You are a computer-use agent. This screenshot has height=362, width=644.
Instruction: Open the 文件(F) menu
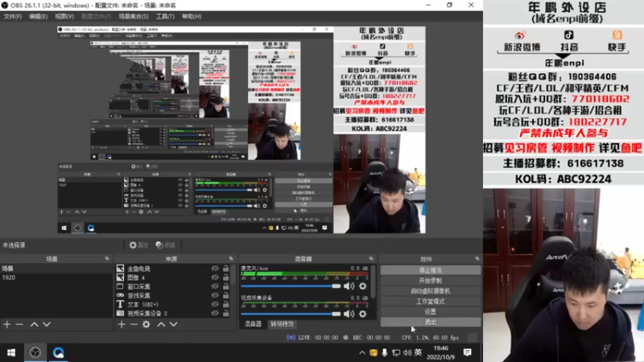12,16
